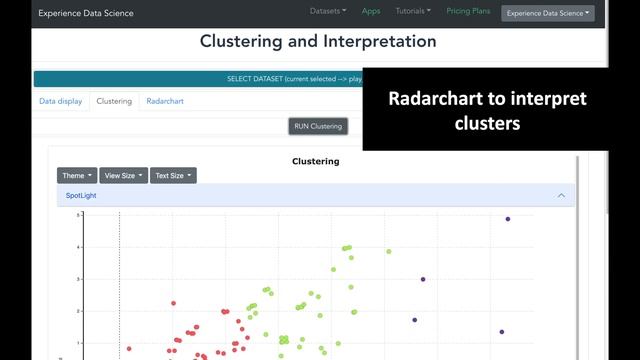Open the Pricing Plans page
The height and width of the screenshot is (360, 640).
coord(468,11)
